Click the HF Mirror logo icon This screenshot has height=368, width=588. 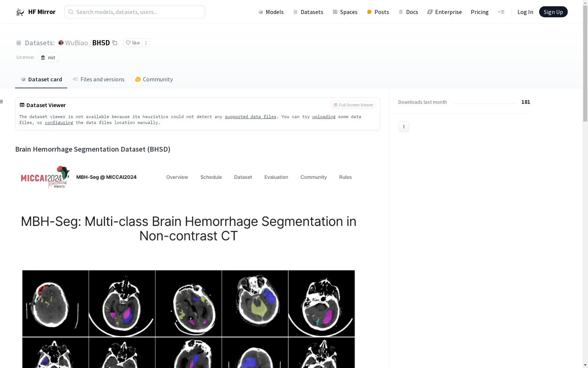20,12
